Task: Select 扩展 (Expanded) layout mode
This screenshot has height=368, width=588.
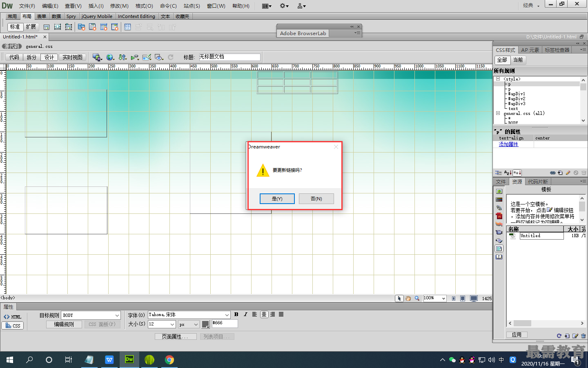Action: click(31, 27)
